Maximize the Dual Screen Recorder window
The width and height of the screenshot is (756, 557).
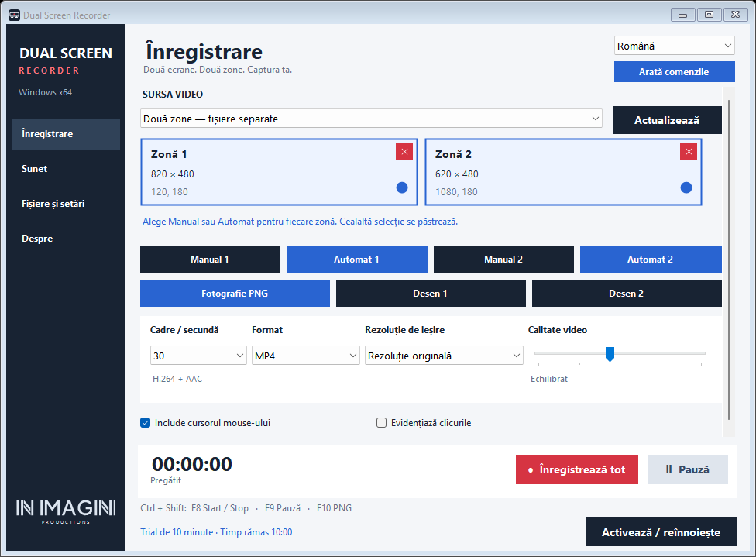click(x=709, y=15)
